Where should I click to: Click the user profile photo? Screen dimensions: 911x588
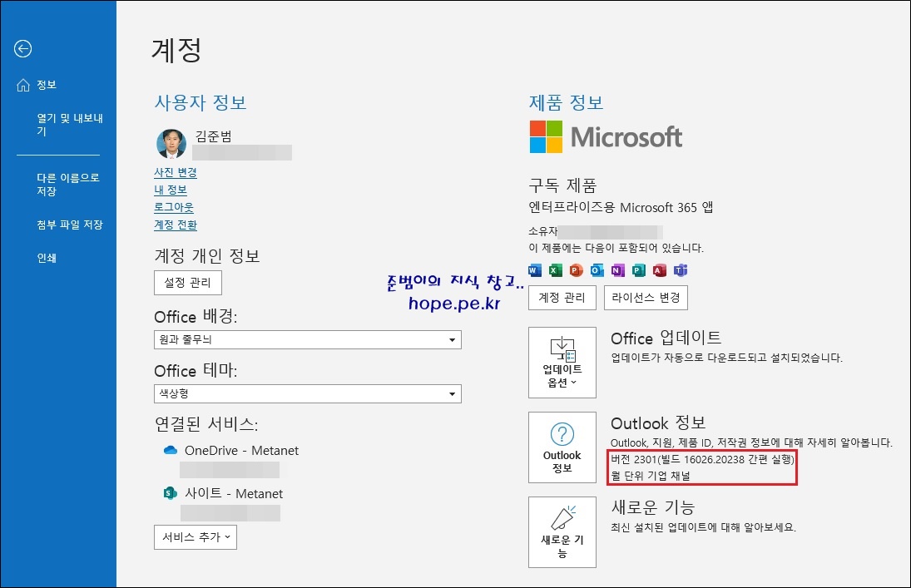(171, 144)
